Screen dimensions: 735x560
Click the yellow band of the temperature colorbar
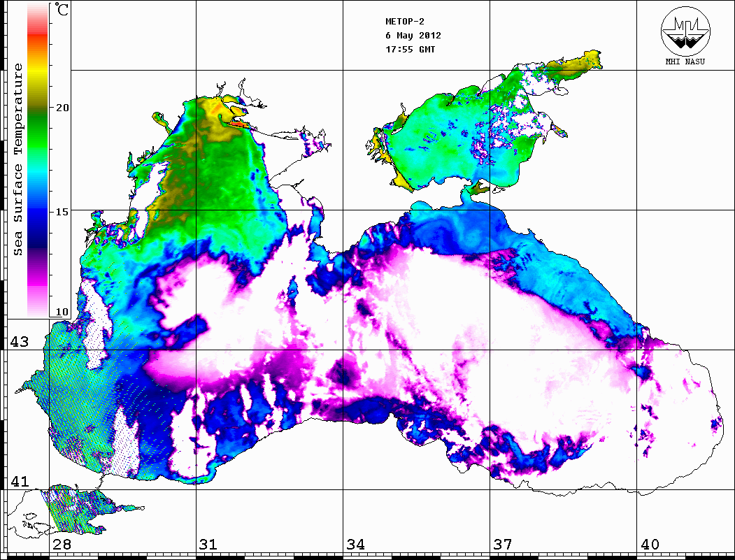tap(38, 73)
